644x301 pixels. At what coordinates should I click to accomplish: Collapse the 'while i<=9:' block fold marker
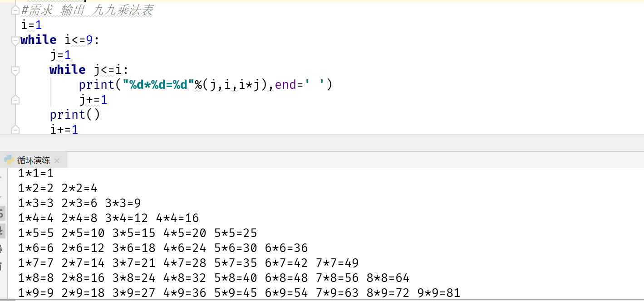15,40
